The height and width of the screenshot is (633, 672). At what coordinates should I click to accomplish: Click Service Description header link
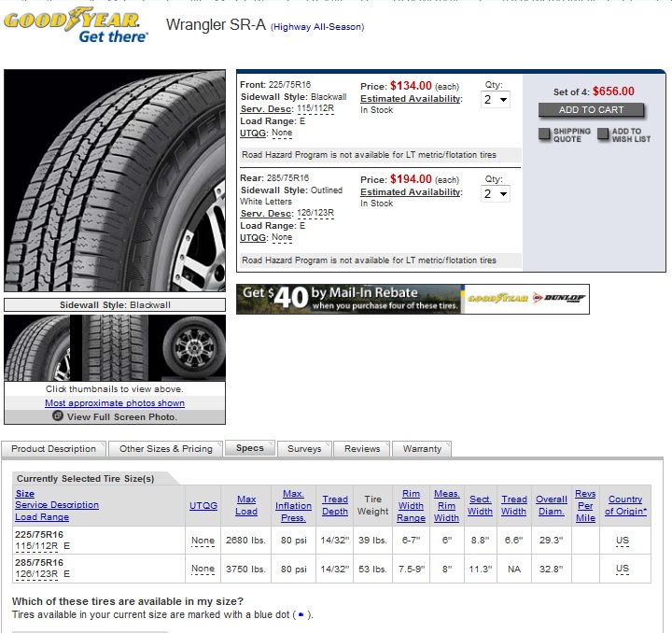(x=57, y=505)
